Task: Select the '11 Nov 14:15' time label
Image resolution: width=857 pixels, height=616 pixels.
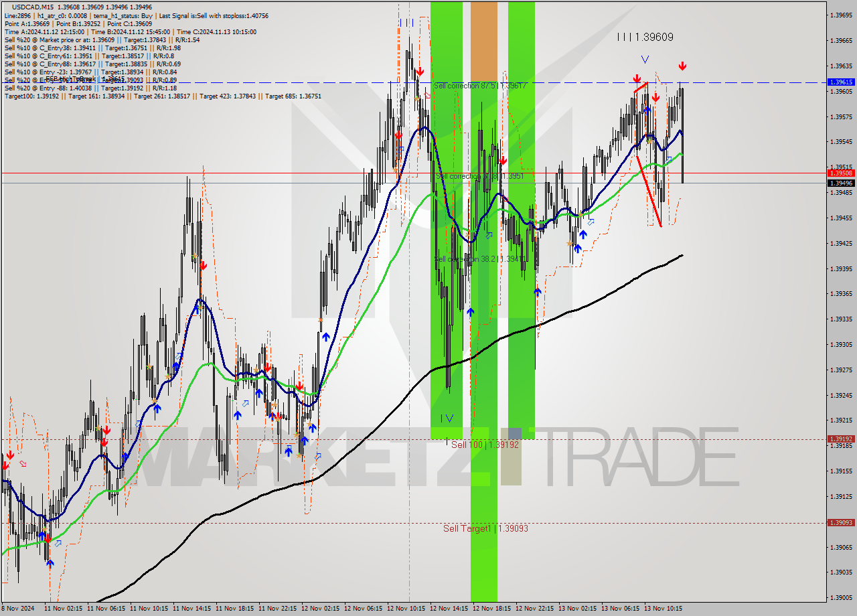Action: pos(192,609)
